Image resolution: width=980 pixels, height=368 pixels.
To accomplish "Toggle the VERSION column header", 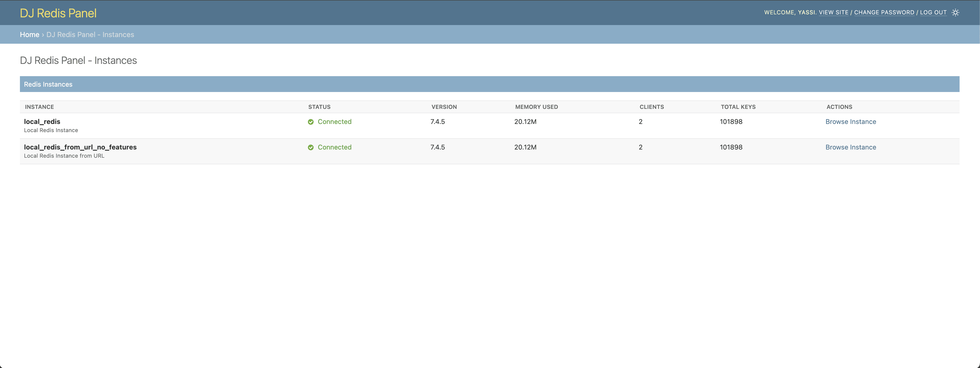I will click(444, 107).
